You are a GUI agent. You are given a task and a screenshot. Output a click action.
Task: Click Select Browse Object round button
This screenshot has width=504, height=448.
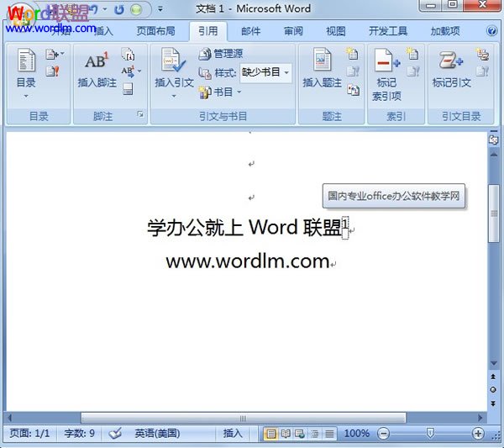[x=493, y=390]
